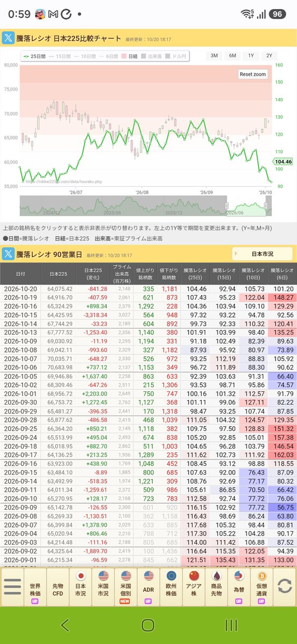This screenshot has height=644, width=297.
Task: Open the 仮想通貨 tab with the Bitcoin icon
Action: tap(263, 587)
